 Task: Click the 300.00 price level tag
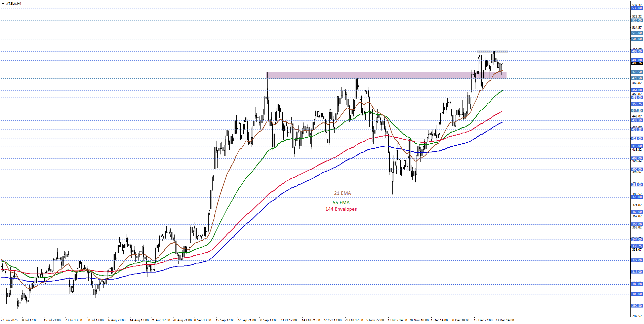(x=637, y=294)
